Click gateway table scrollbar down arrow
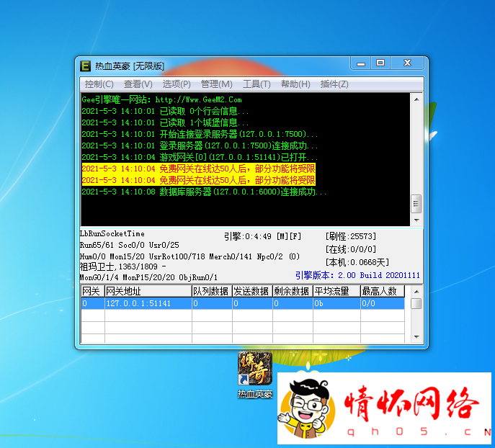This screenshot has width=495, height=448. (416, 337)
